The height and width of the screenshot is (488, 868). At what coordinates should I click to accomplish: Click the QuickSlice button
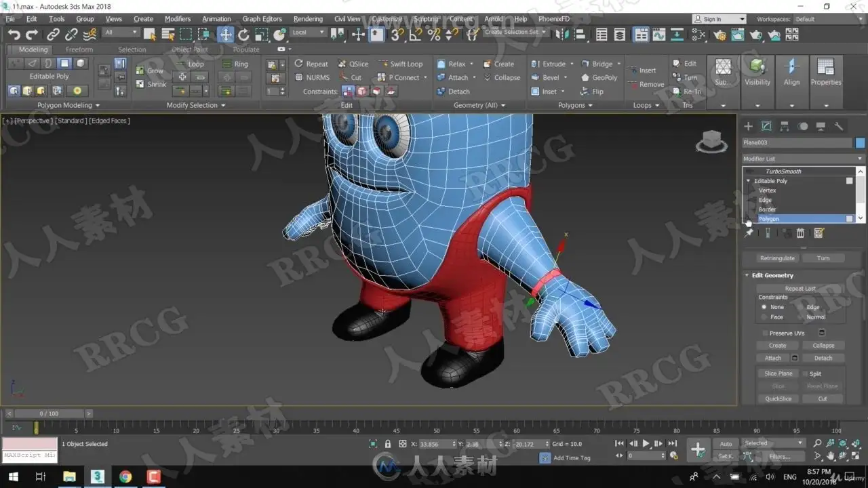click(x=778, y=399)
